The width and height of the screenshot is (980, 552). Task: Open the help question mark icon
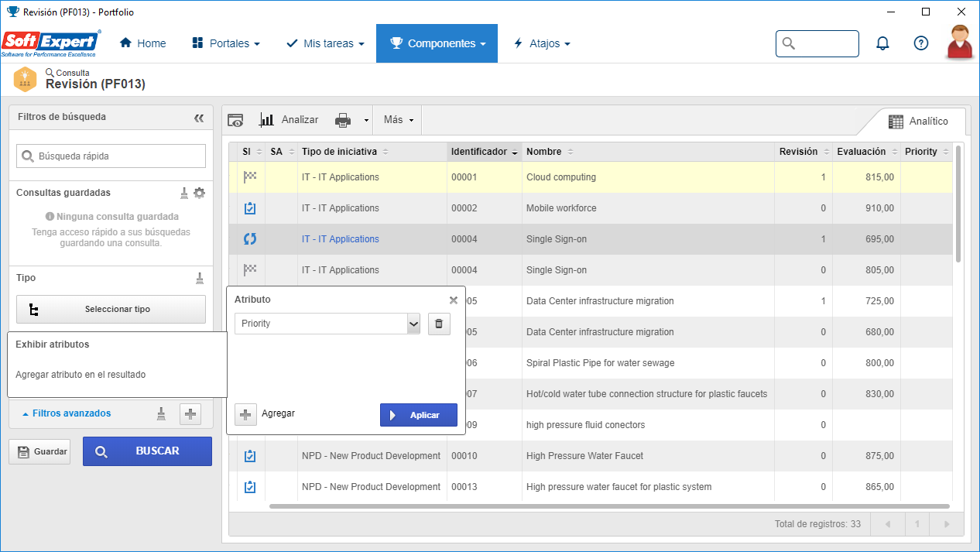coord(921,43)
